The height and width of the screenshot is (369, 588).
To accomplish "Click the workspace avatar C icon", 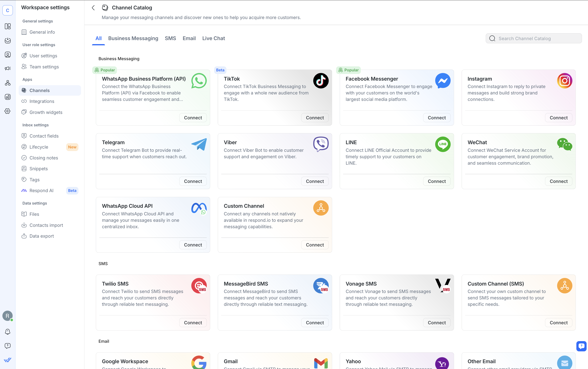I will (x=8, y=10).
